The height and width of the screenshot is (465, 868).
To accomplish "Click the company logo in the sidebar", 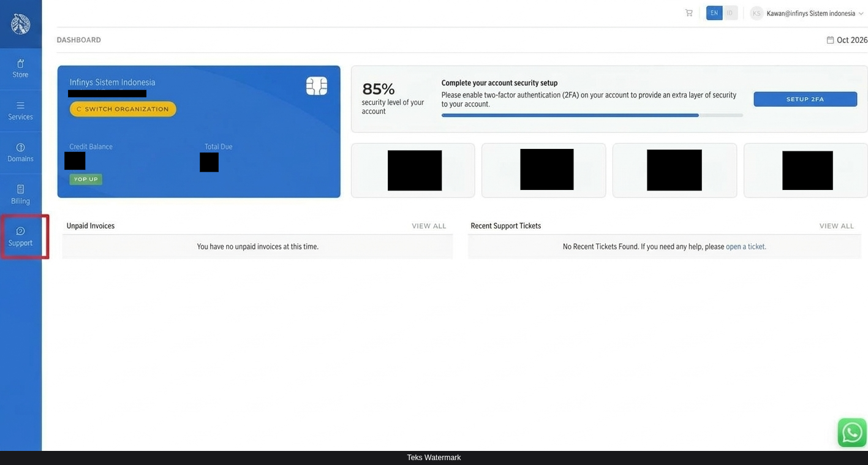I will coord(20,24).
